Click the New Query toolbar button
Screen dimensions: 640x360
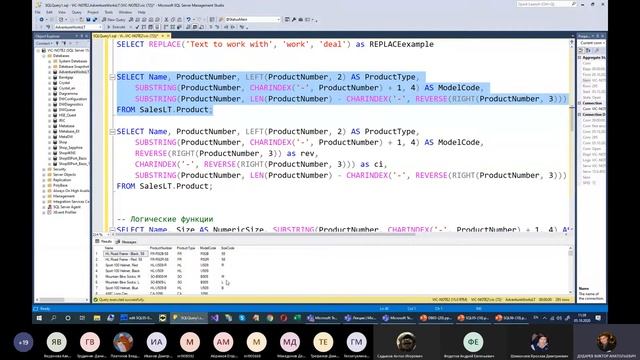pyautogui.click(x=113, y=20)
